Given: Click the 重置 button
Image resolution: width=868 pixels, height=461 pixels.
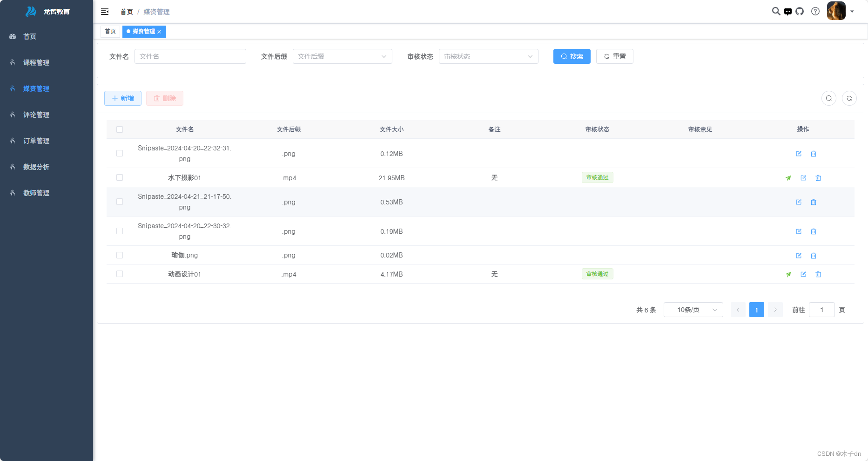Looking at the screenshot, I should pyautogui.click(x=615, y=56).
